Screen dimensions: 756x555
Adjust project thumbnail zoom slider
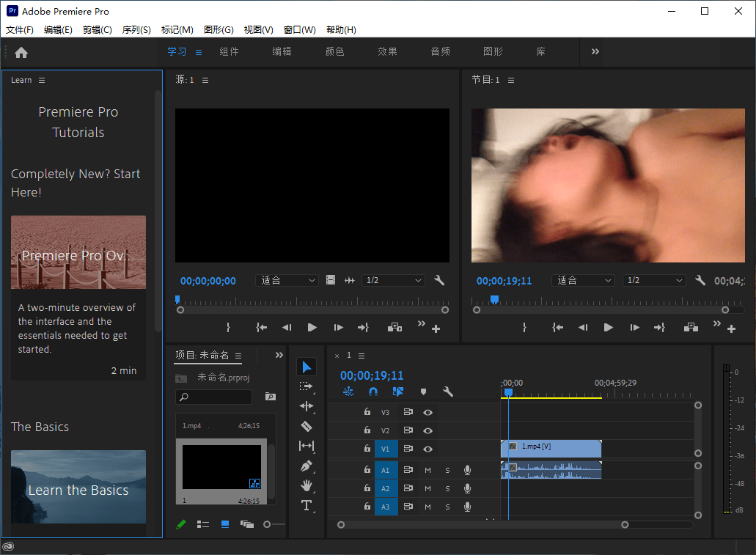pyautogui.click(x=267, y=524)
